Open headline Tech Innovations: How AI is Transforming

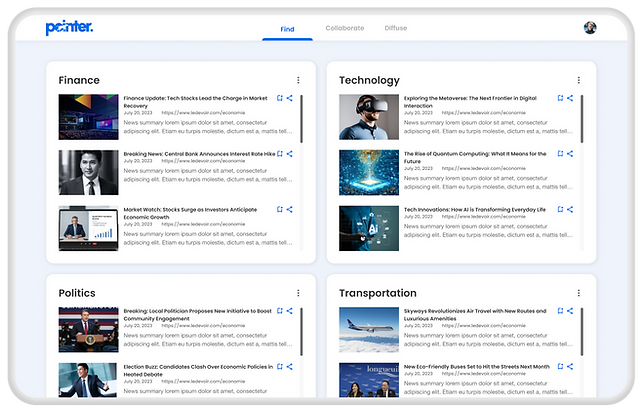475,210
